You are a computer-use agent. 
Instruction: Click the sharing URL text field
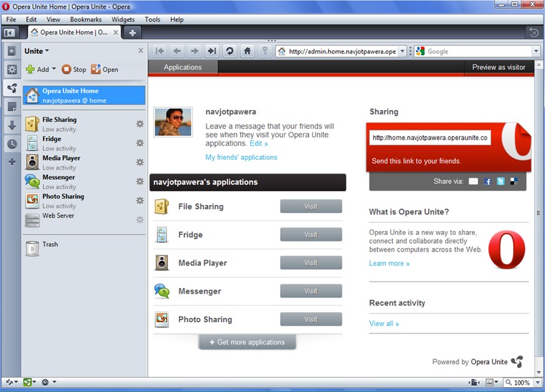point(430,138)
